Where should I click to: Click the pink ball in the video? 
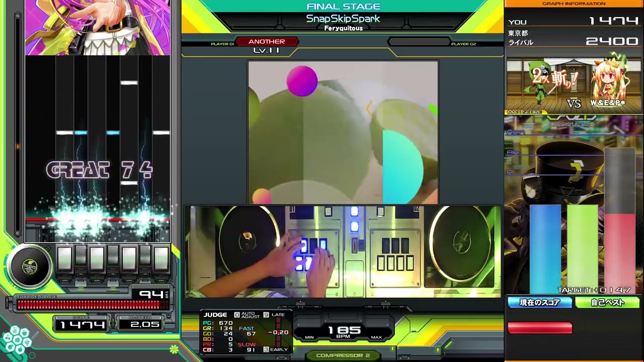click(302, 80)
